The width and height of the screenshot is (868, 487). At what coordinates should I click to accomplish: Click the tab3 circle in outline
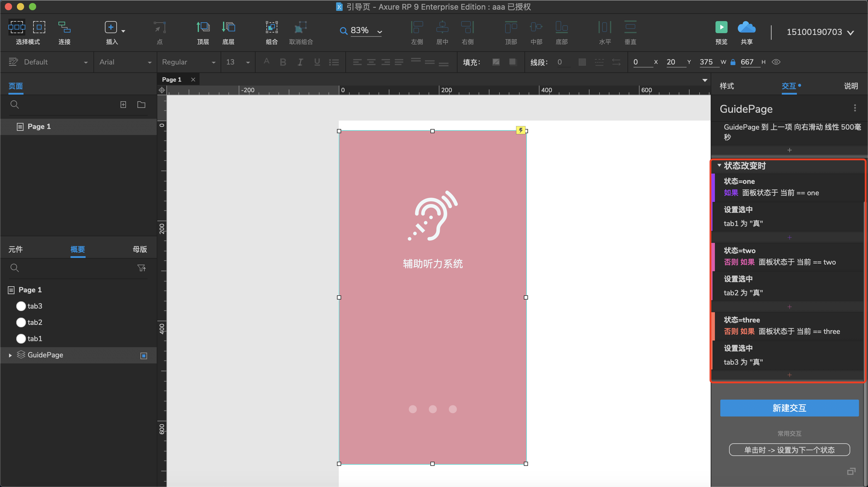tap(21, 306)
